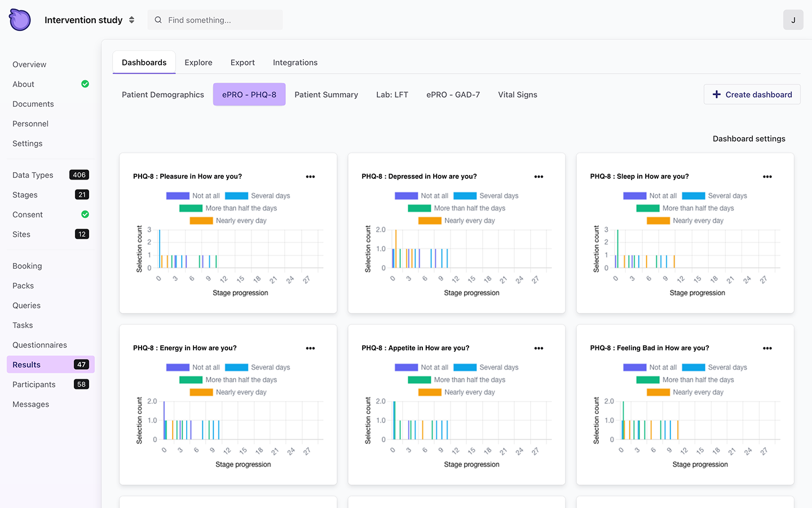Screen dimensions: 812x508
Task: Toggle Nearly every day legend in Pleasure chart
Action: click(x=228, y=221)
